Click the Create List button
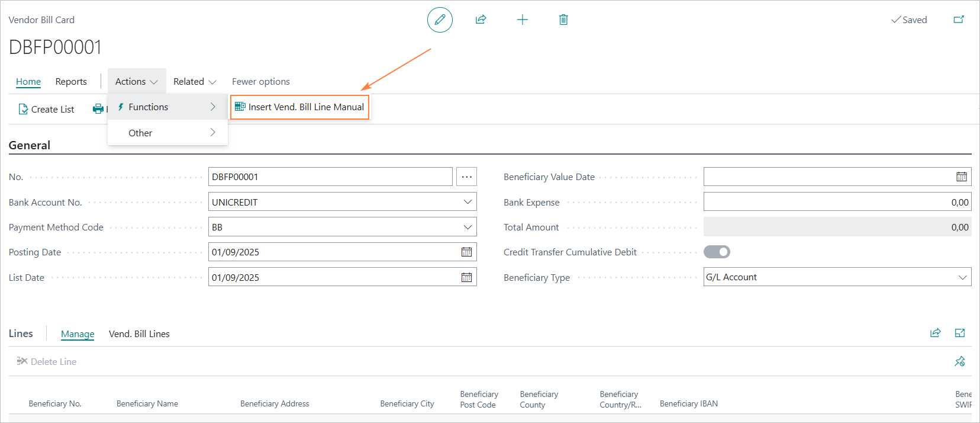Viewport: 980px width, 423px height. 46,109
